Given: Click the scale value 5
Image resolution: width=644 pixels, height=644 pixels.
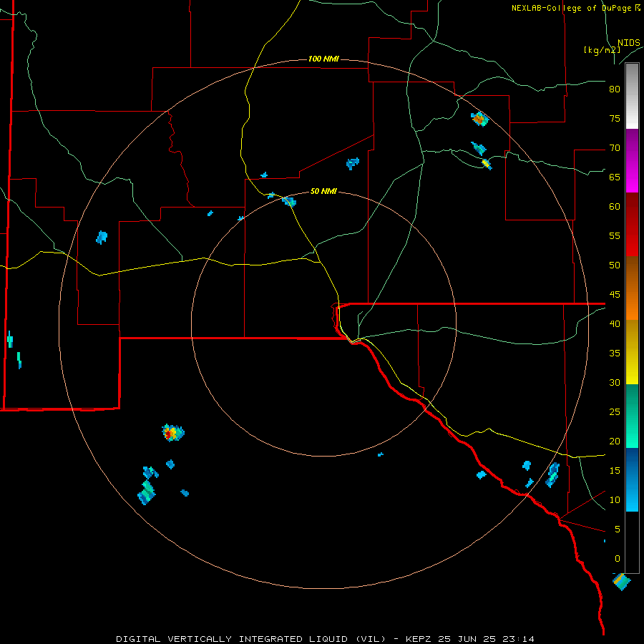Looking at the screenshot, I should click(x=618, y=529).
